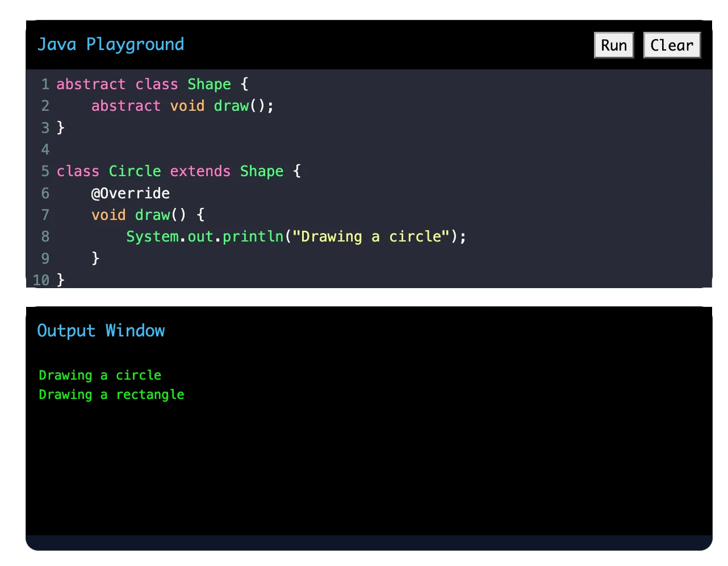The height and width of the screenshot is (566, 728).
Task: Click the string "Drawing a circle" in code
Action: click(x=371, y=236)
